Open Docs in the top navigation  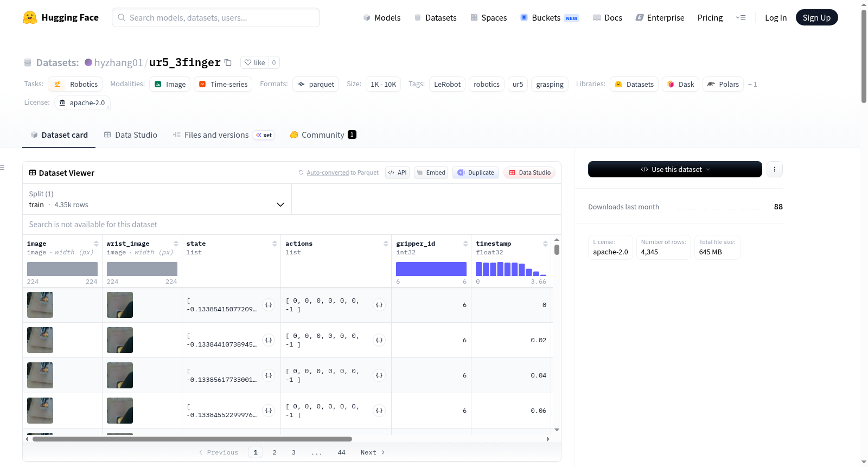click(608, 18)
